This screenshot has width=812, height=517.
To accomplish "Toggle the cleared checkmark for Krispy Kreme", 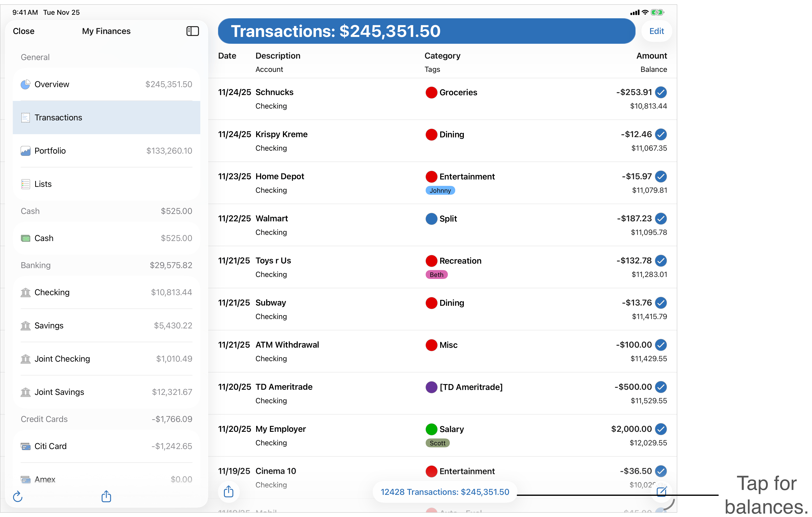I will (661, 134).
